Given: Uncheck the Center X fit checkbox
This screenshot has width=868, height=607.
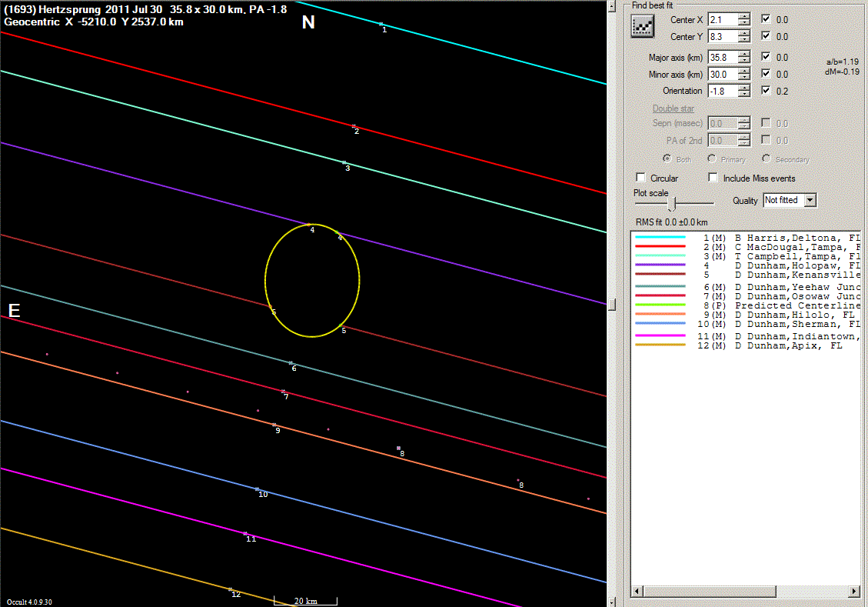Looking at the screenshot, I should 766,19.
